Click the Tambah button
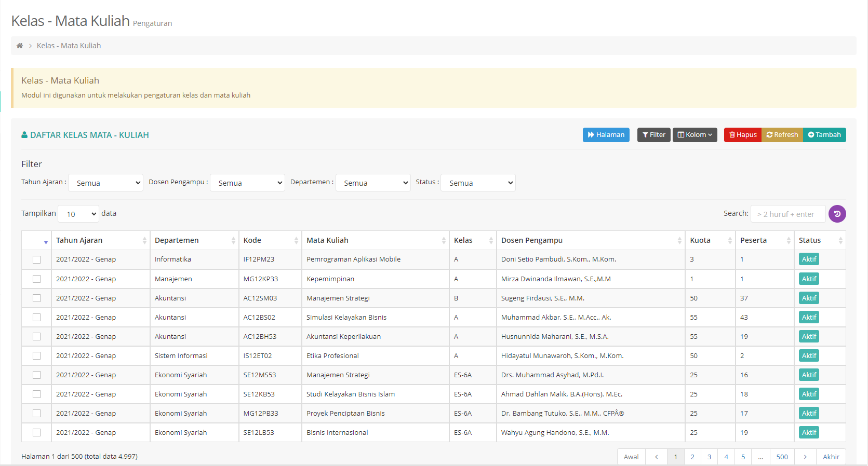 [x=824, y=135]
